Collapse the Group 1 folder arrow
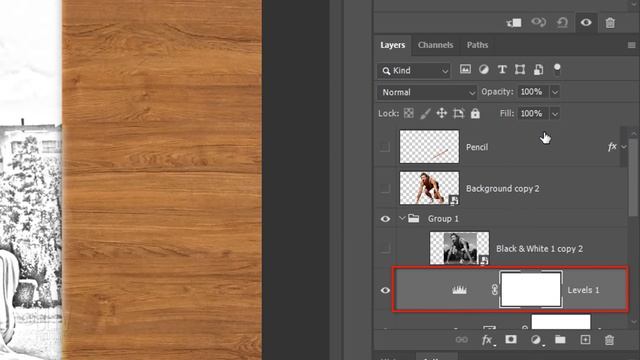Viewport: 640px width, 360px height. click(402, 219)
